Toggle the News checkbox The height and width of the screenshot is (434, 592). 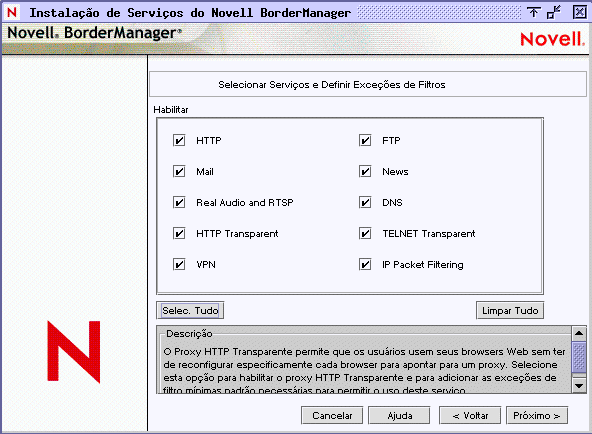point(365,171)
